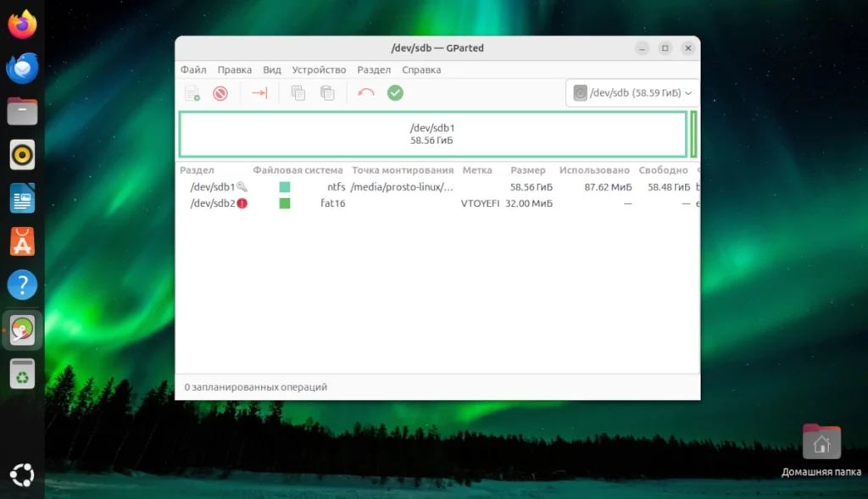Open Trash from the dock

pyautogui.click(x=22, y=374)
